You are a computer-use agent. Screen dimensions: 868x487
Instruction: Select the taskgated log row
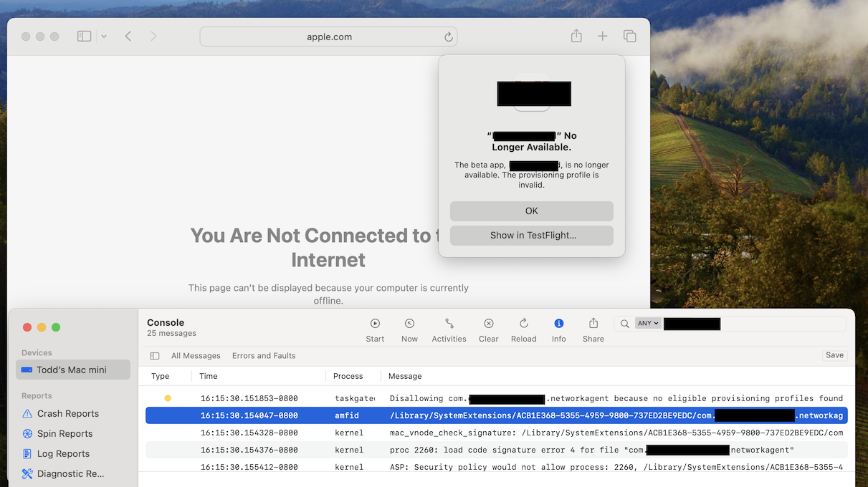click(x=496, y=398)
